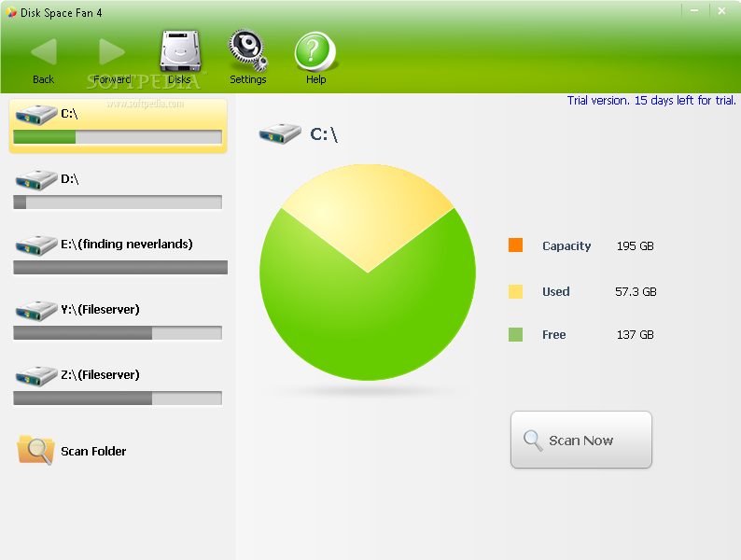Click the Used label in legend
741x560 pixels.
(556, 291)
